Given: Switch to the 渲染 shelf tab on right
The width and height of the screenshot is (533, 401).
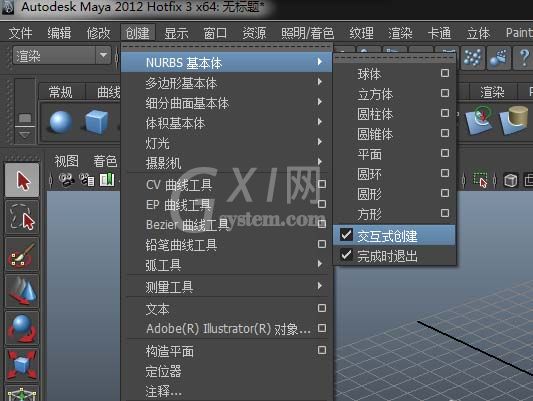Looking at the screenshot, I should click(x=492, y=92).
